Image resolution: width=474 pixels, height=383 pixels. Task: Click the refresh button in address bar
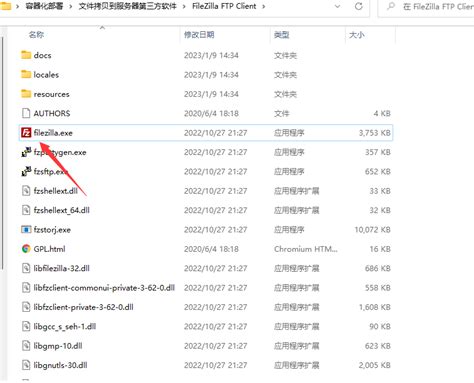pyautogui.click(x=359, y=6)
